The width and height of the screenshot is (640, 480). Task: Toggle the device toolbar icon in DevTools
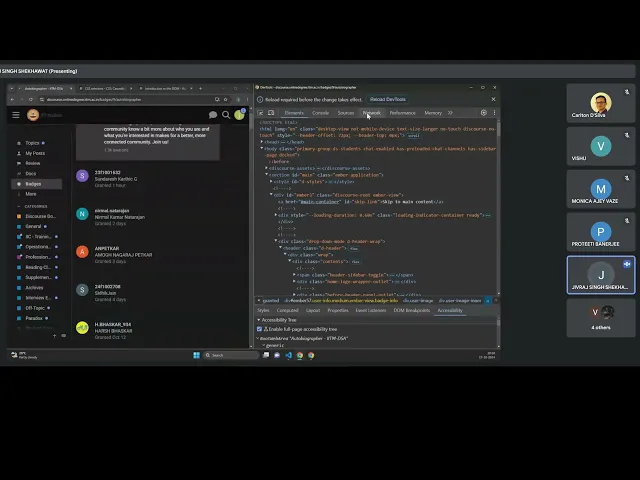(271, 113)
